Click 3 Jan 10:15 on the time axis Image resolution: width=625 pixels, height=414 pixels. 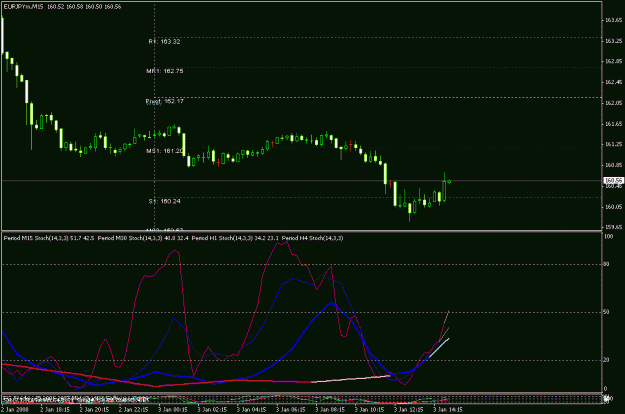(369, 410)
